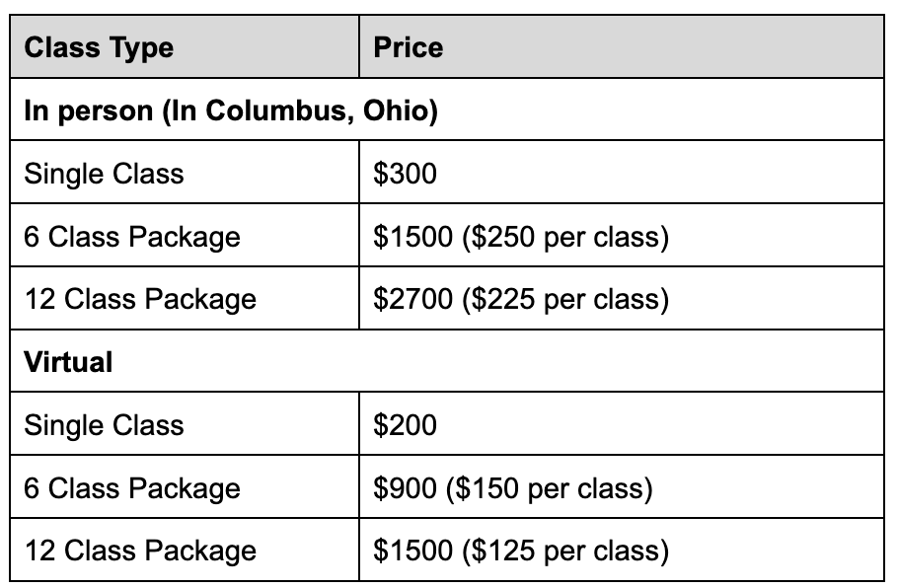Image resolution: width=898 pixels, height=588 pixels.
Task: Select the in-person 6 Class Package cell
Action: [x=185, y=236]
